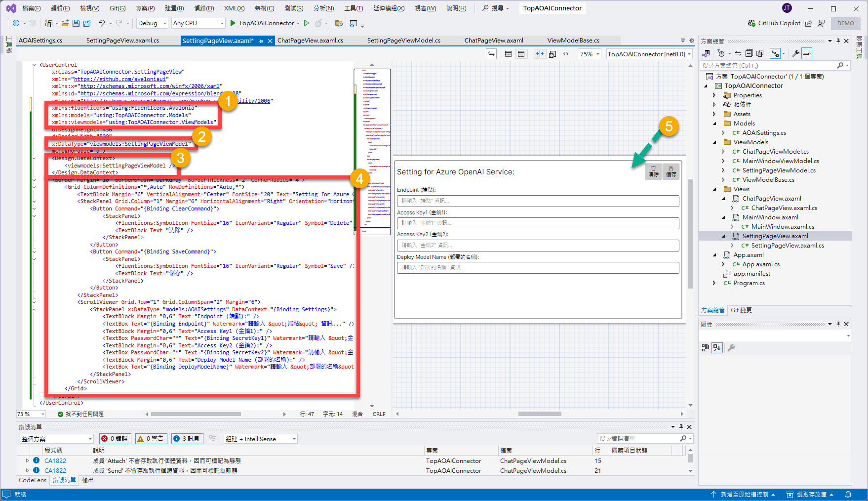Switch to the Git 變更 tab
This screenshot has width=868, height=501.
(741, 310)
